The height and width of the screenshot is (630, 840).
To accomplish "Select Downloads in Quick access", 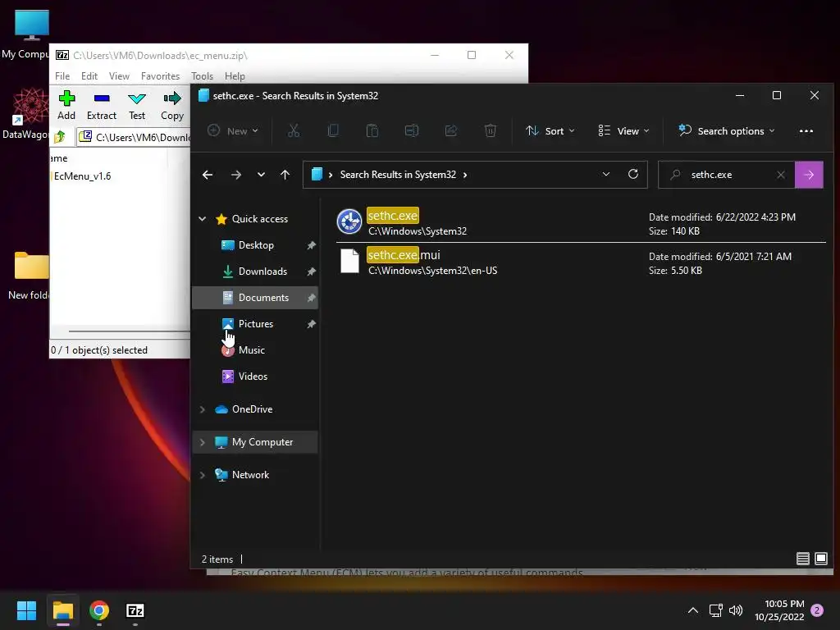I will coord(255,271).
